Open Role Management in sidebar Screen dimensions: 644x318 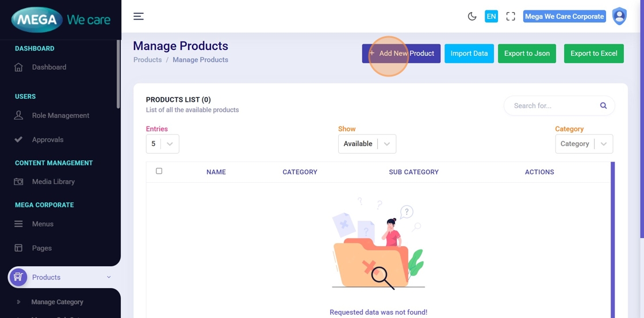click(x=60, y=116)
